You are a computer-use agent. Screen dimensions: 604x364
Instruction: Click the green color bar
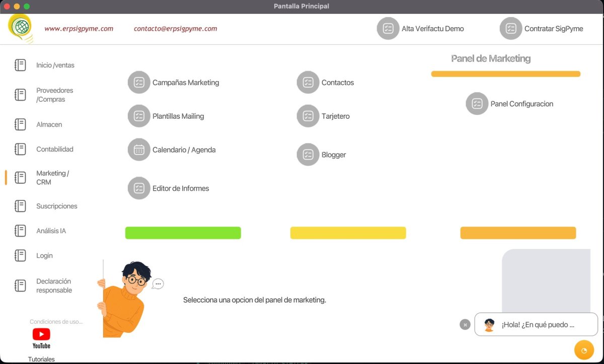[x=183, y=233]
